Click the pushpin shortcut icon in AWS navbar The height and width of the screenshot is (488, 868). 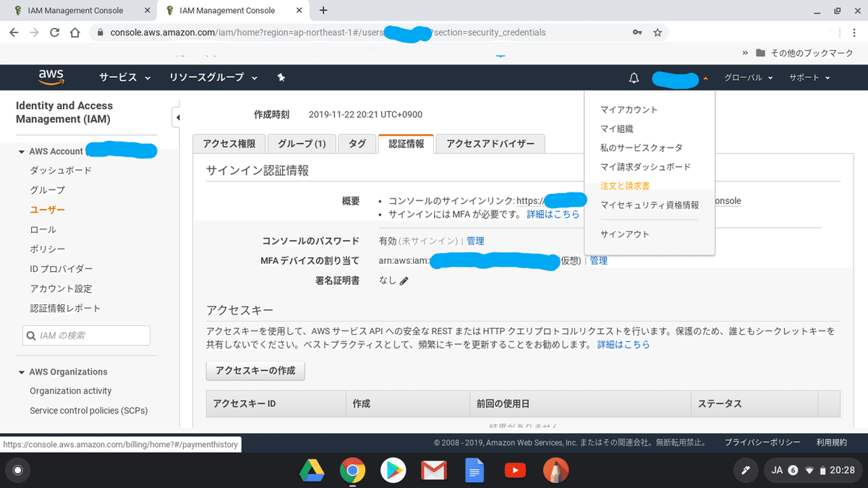(281, 77)
